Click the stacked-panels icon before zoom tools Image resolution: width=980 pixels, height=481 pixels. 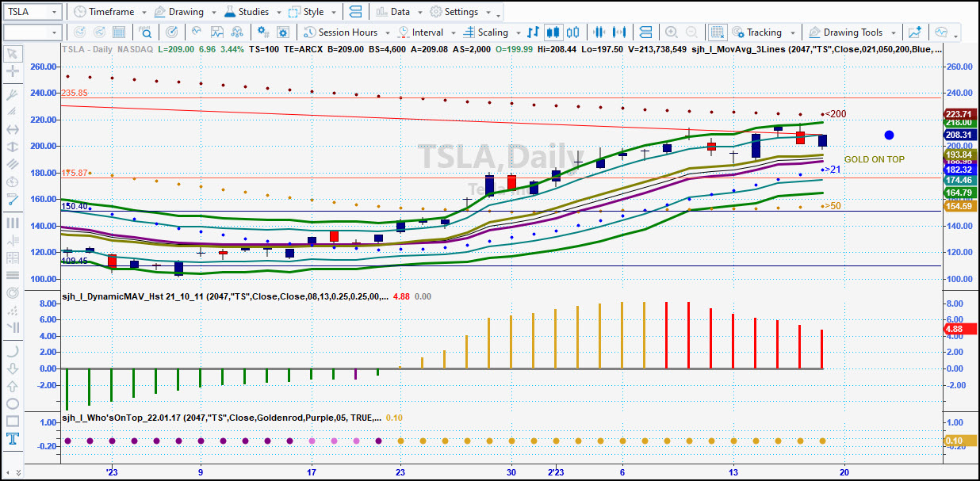tap(645, 32)
